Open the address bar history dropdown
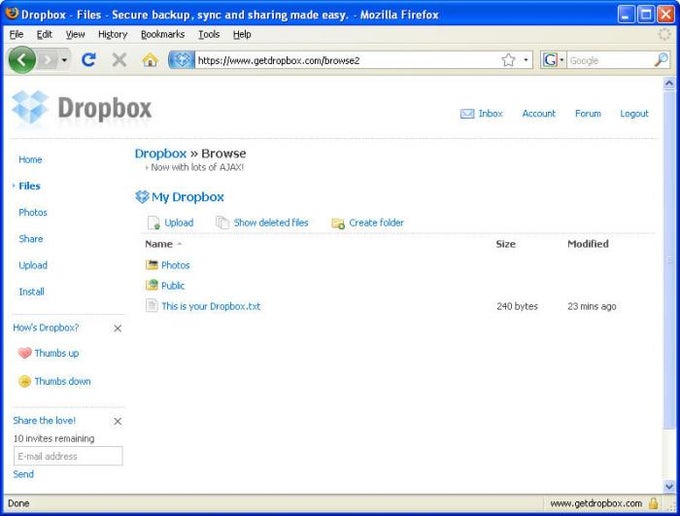This screenshot has height=516, width=680. tap(526, 60)
